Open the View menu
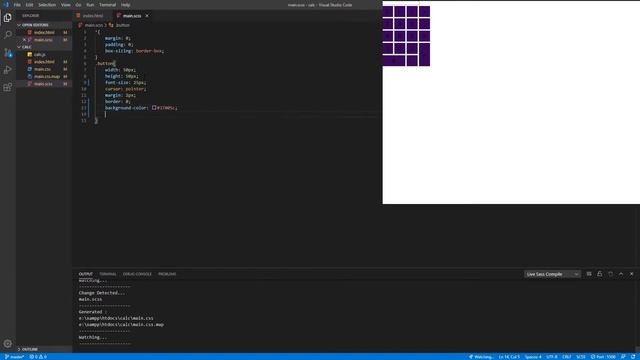 [x=66, y=5]
